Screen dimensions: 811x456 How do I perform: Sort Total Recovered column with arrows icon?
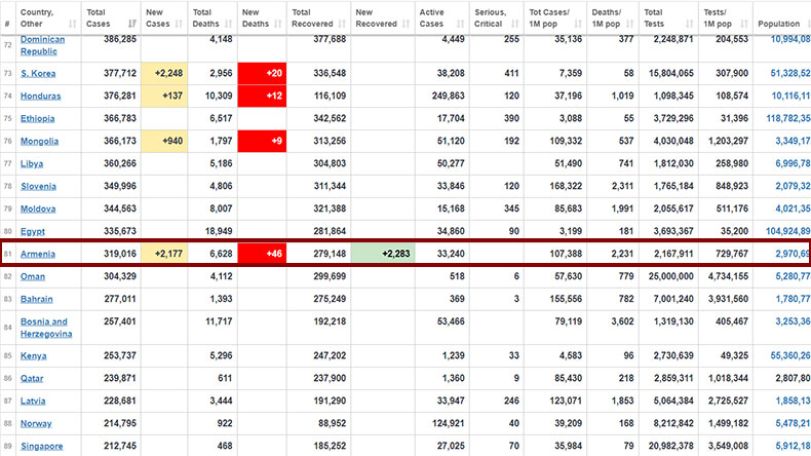(342, 24)
